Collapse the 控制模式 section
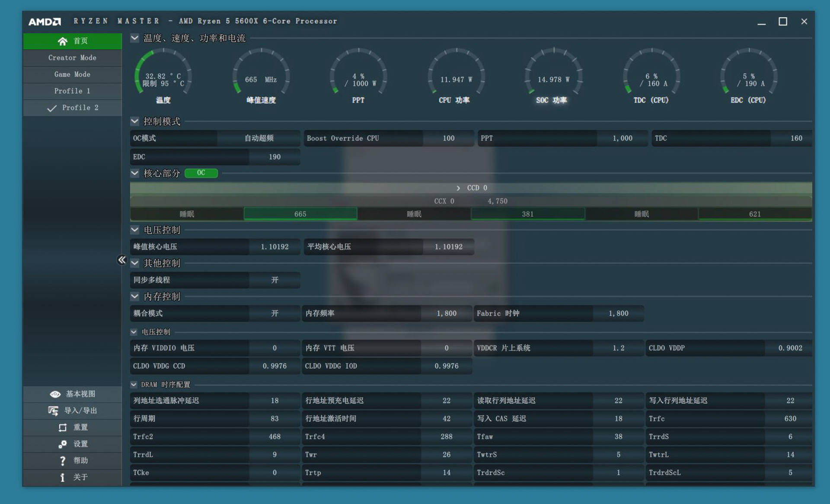Image resolution: width=830 pixels, height=504 pixels. point(135,121)
